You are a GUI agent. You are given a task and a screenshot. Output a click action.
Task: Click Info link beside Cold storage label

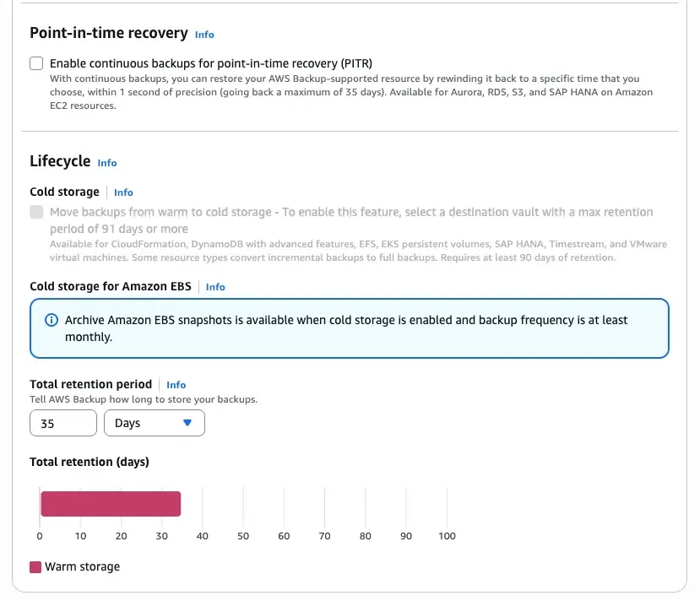click(x=123, y=192)
